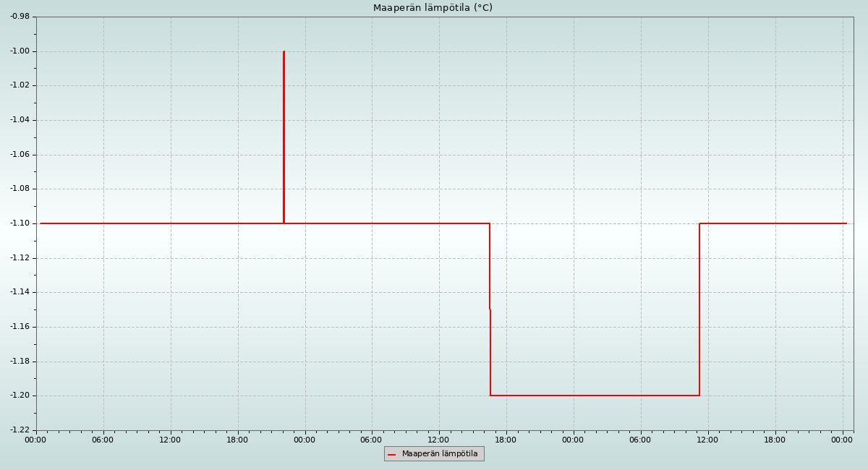Select the -1.20 y-axis label

pyautogui.click(x=20, y=396)
